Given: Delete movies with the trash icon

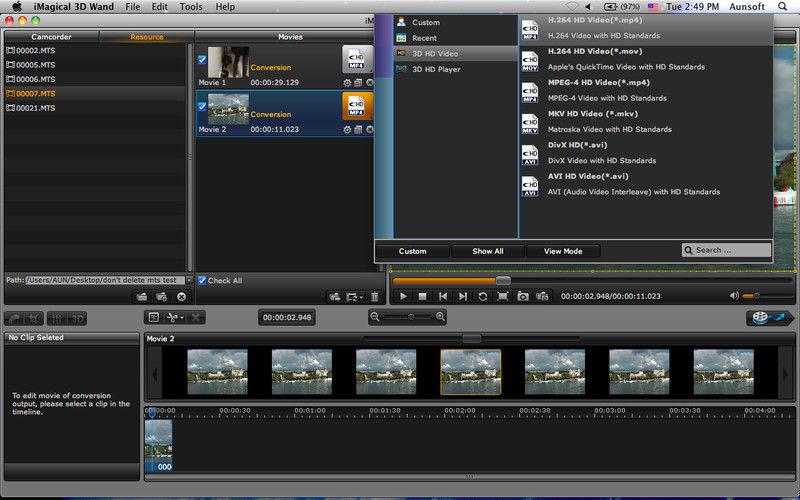Looking at the screenshot, I should [374, 297].
